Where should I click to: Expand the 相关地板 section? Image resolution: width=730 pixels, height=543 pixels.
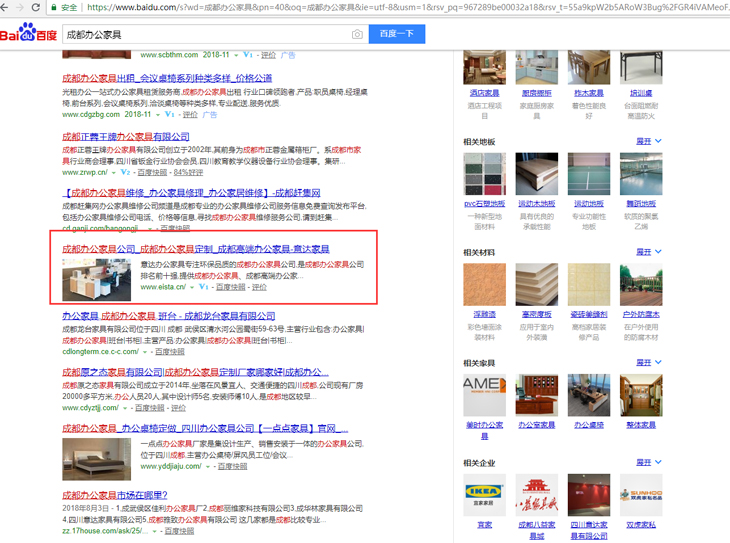649,141
